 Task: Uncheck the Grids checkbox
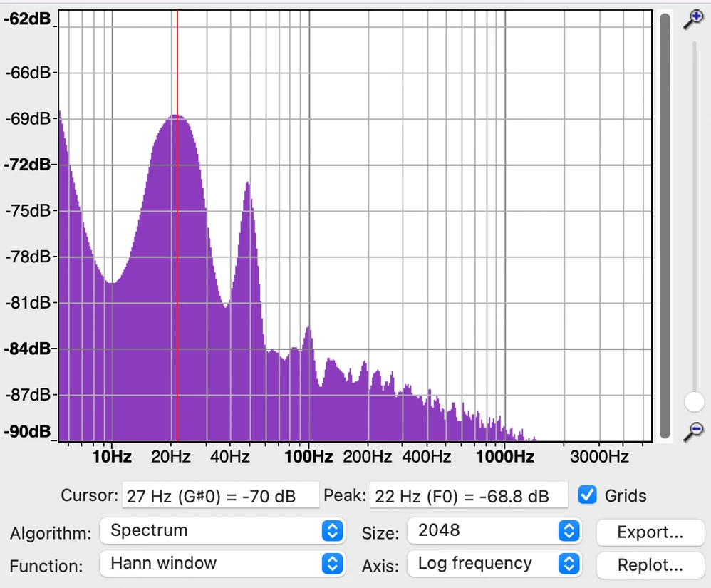[587, 495]
